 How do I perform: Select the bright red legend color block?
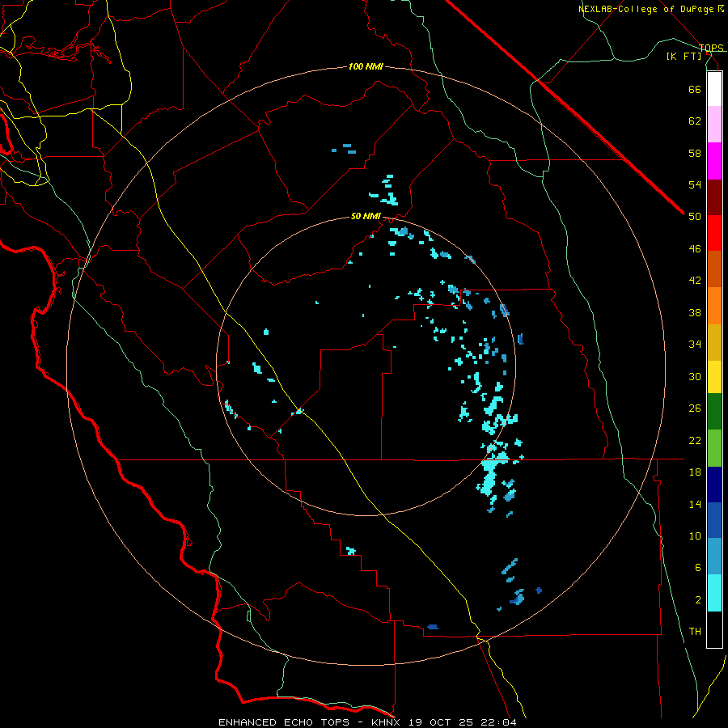(x=714, y=233)
